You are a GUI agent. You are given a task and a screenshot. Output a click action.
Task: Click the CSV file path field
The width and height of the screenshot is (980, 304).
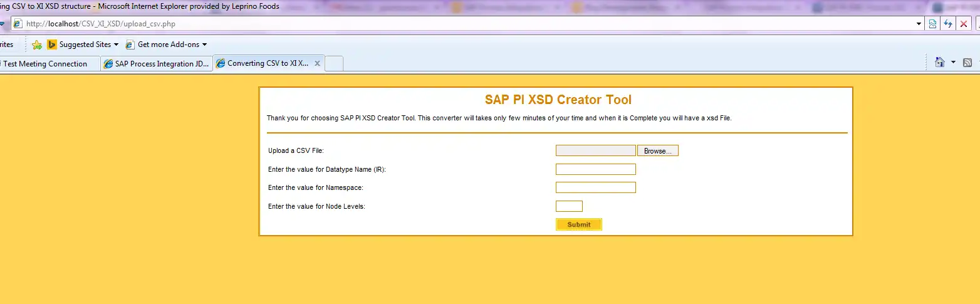point(595,151)
